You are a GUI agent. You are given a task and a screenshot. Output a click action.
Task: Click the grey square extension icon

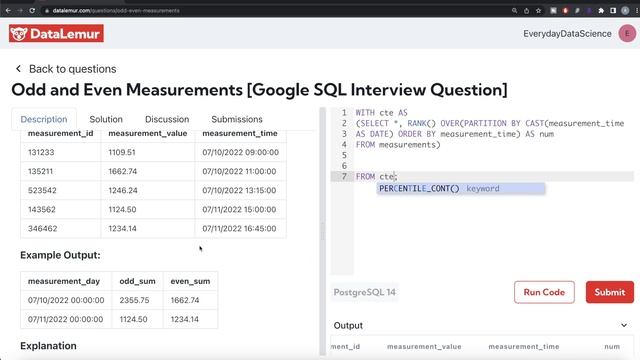pyautogui.click(x=553, y=11)
